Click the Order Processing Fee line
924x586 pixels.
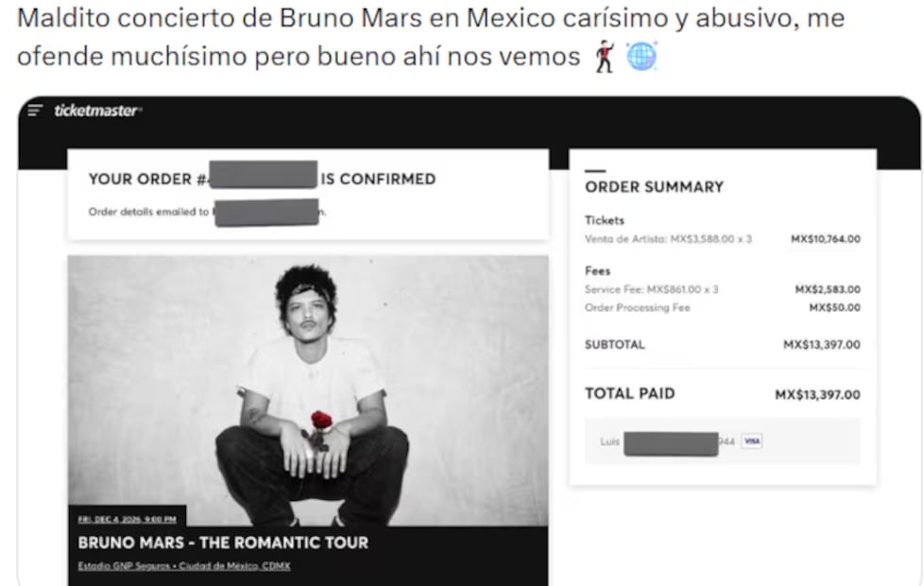[723, 308]
